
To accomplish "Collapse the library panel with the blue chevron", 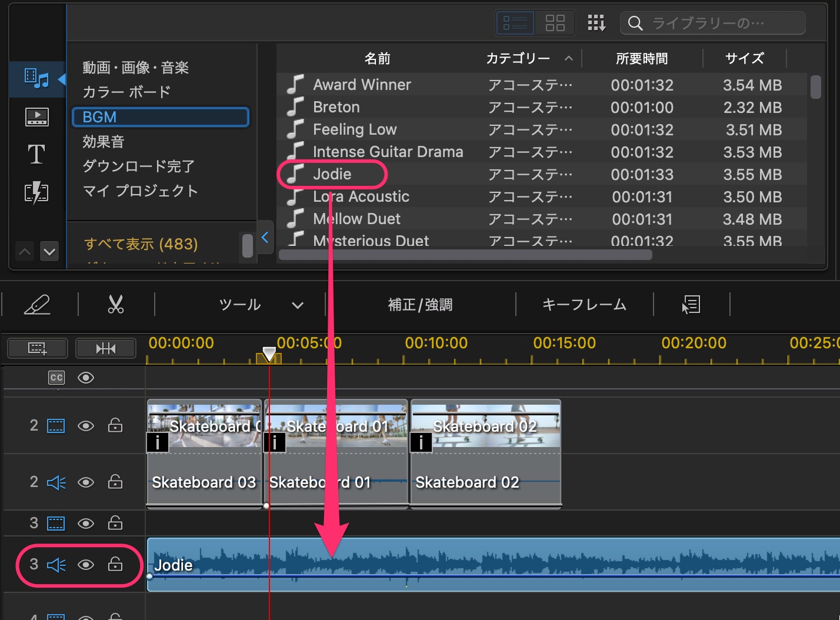I will [x=265, y=238].
